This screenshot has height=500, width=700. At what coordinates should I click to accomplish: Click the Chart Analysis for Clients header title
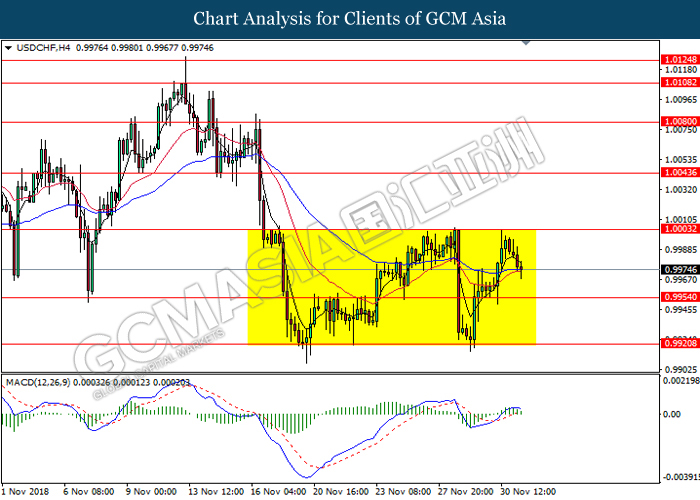tap(350, 19)
